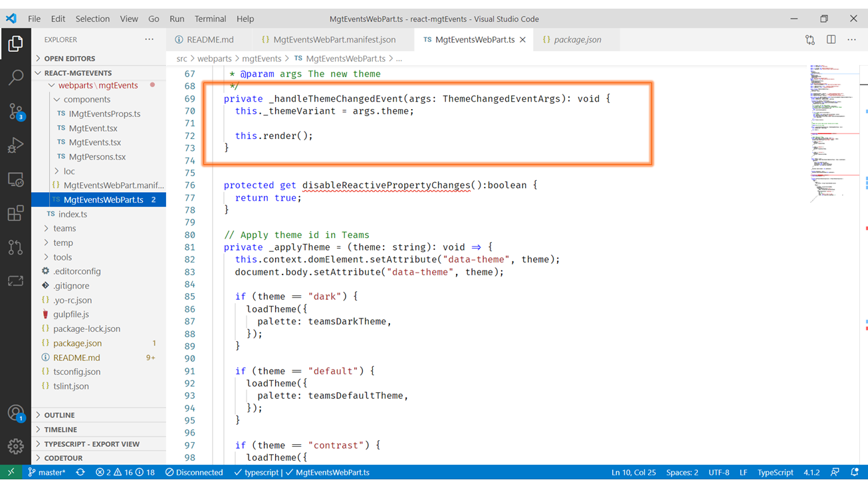Click the Manage settings gear icon
Viewport: 868px width, 488px height.
tap(15, 446)
